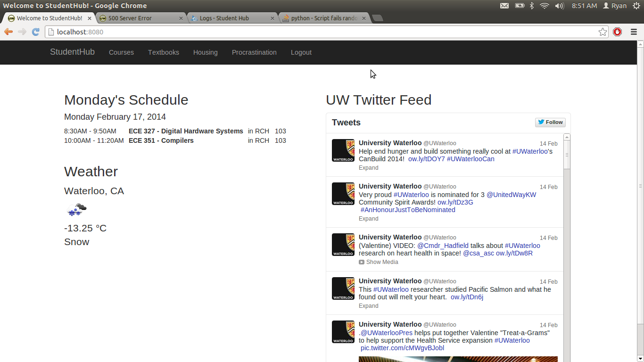The width and height of the screenshot is (644, 362).
Task: Go back with the browser back arrow
Action: 8,32
